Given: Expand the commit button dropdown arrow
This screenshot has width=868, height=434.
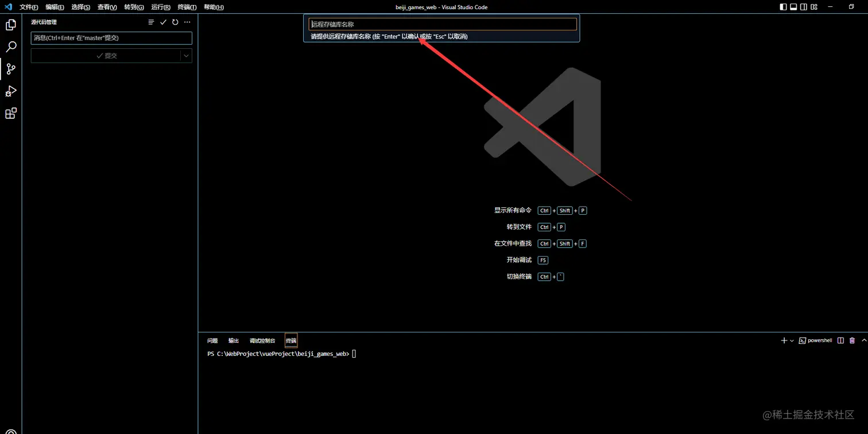Looking at the screenshot, I should pos(186,56).
